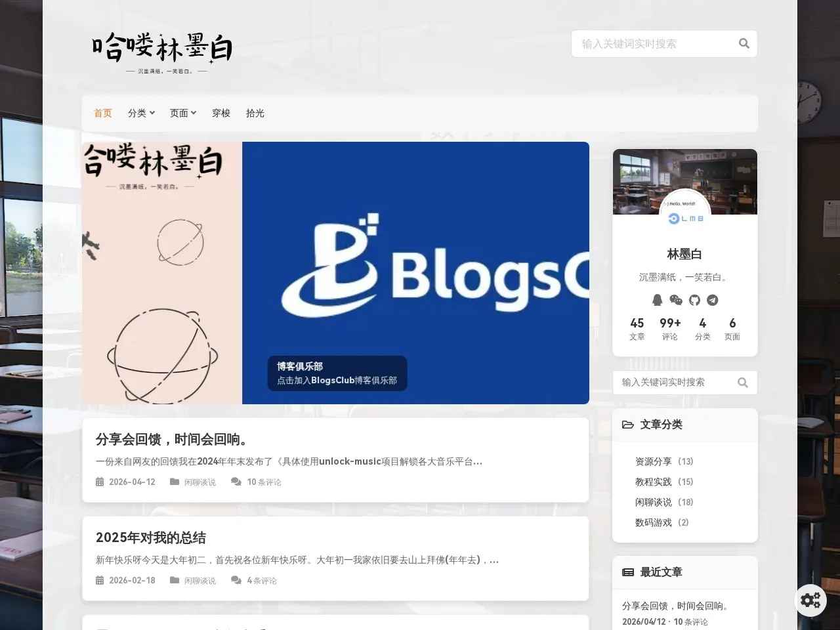Open the Telegram contact icon
The height and width of the screenshot is (630, 840).
point(713,300)
